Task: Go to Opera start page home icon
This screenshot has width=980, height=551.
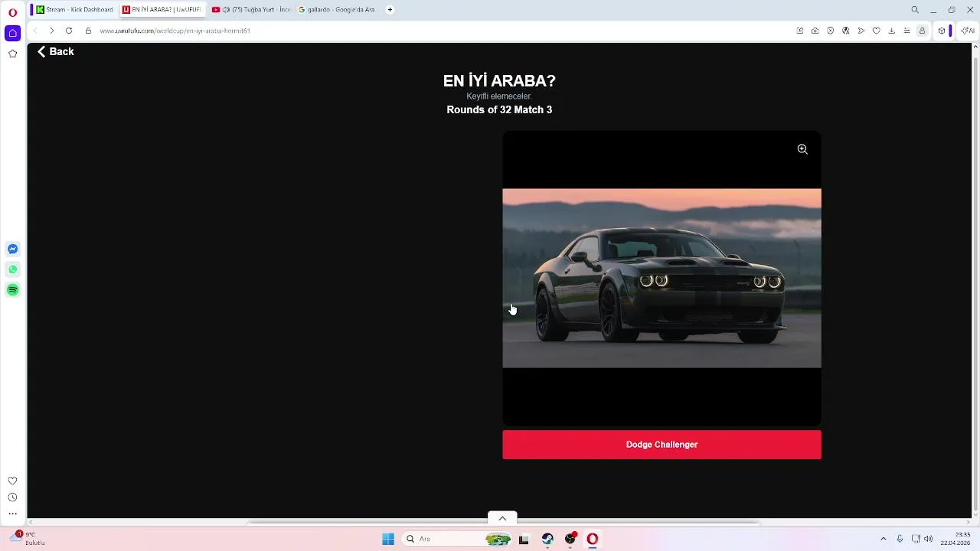Action: point(12,33)
